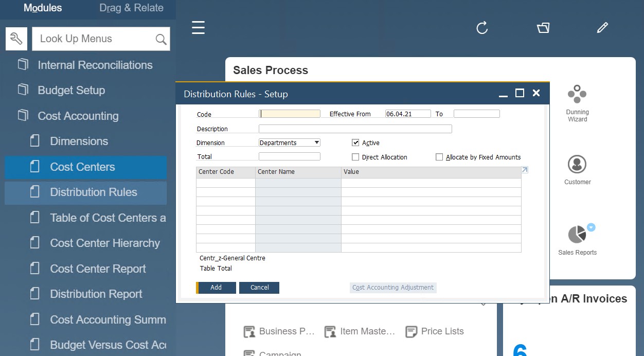Screen dimensions: 644x356
Task: Switch to the Drag & Relate tab
Action: click(x=131, y=8)
